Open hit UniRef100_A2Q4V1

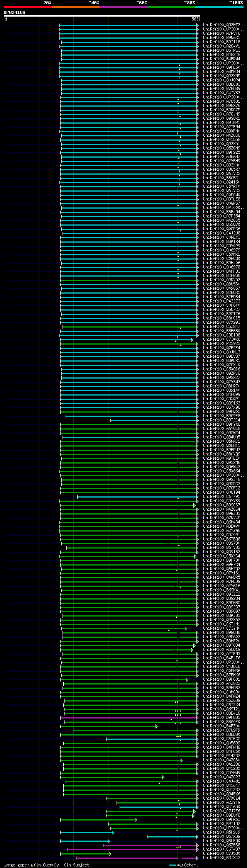(222, 46)
